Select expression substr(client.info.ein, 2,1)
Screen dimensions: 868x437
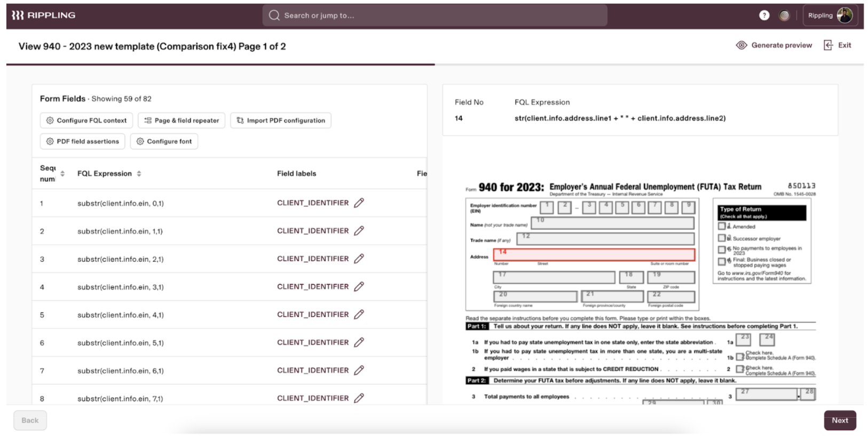(121, 259)
